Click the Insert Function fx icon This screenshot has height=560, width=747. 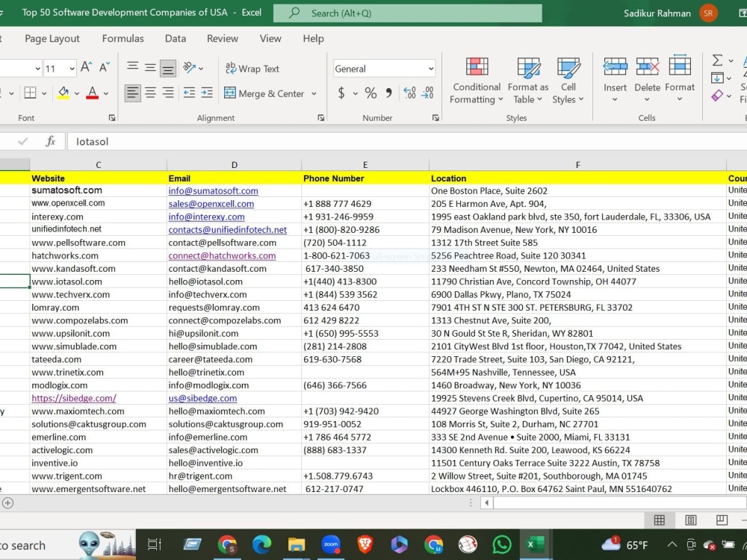50,141
